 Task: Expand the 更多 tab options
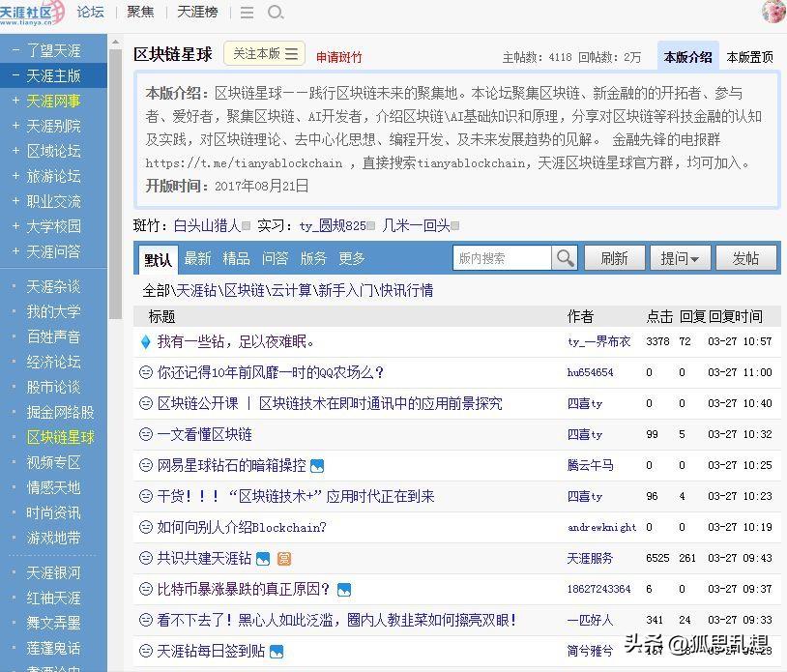point(352,258)
